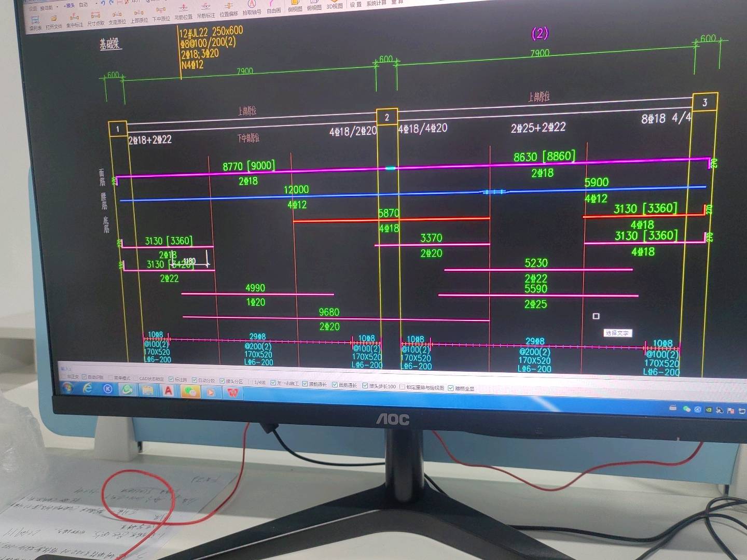Toggle the 接头步长100 checkbox
The image size is (747, 560).
[x=365, y=385]
